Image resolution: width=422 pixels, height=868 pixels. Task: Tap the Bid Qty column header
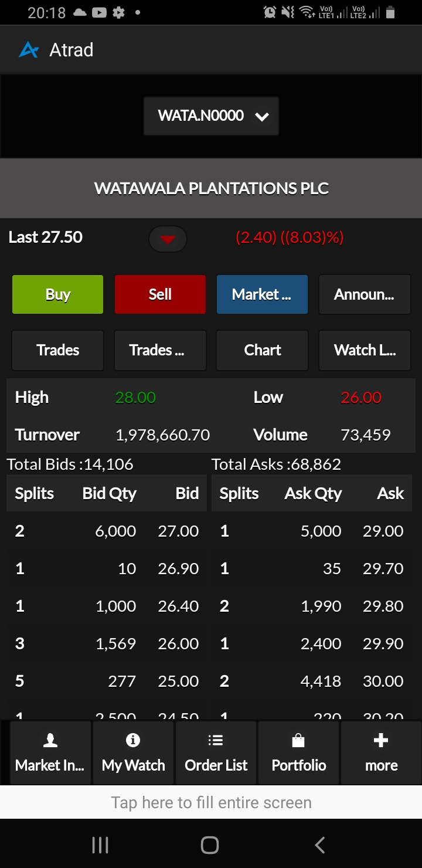(109, 494)
